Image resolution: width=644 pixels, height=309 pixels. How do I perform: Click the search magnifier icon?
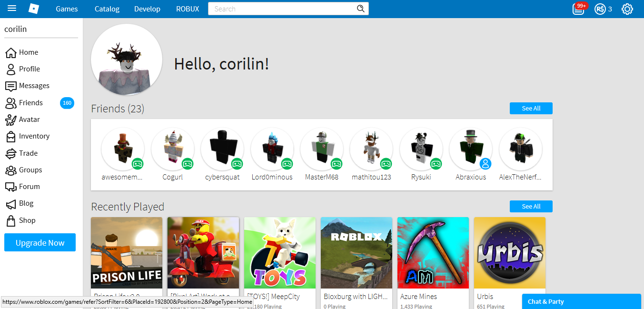[x=360, y=9]
